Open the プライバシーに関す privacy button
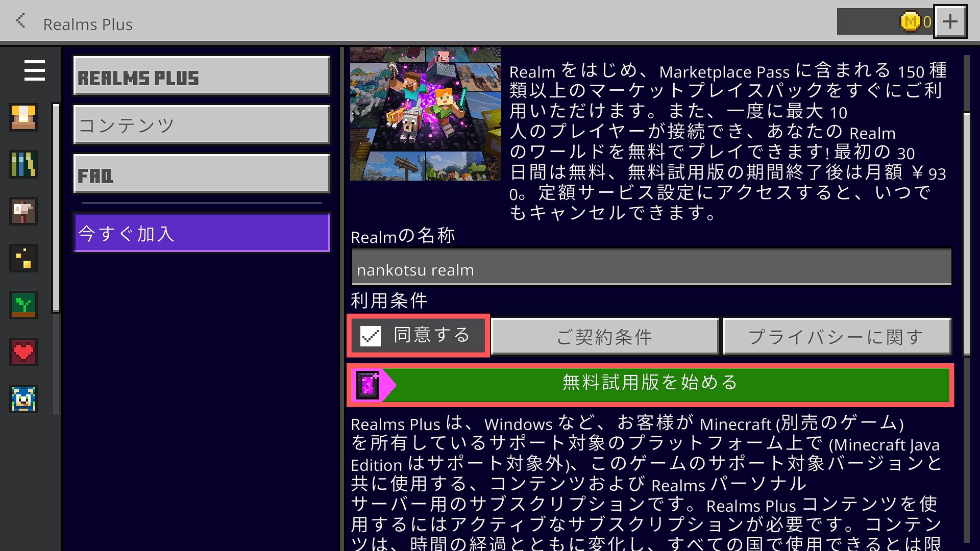This screenshot has height=551, width=980. [x=837, y=336]
